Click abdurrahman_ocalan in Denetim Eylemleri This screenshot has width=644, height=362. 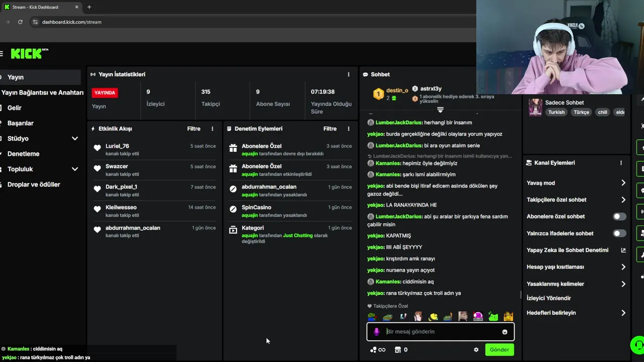coord(269,187)
